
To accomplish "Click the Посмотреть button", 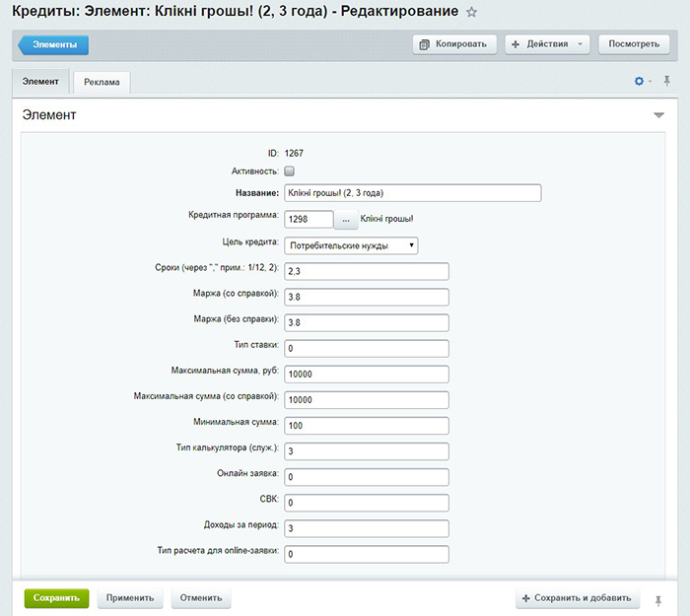I will click(634, 44).
